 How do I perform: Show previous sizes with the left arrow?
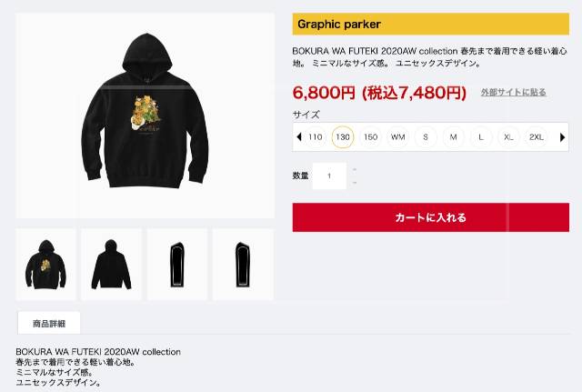[299, 137]
